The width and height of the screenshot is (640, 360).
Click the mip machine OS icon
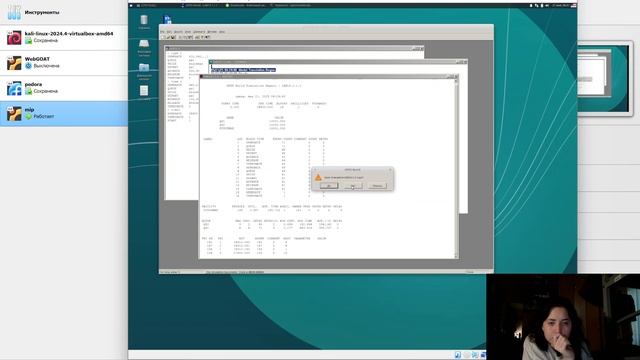14,113
